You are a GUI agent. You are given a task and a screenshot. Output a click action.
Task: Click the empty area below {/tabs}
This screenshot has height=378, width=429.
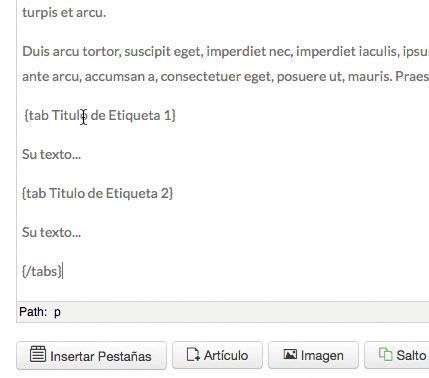223,291
